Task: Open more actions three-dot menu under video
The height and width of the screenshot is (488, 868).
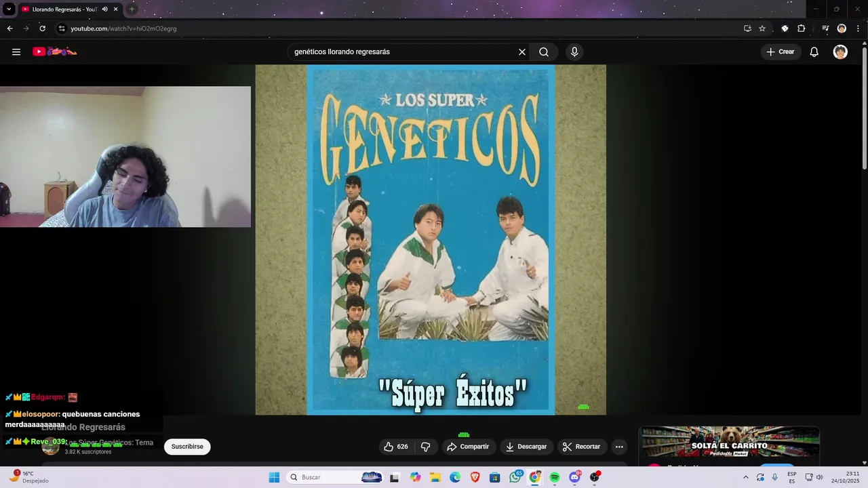Action: [619, 447]
